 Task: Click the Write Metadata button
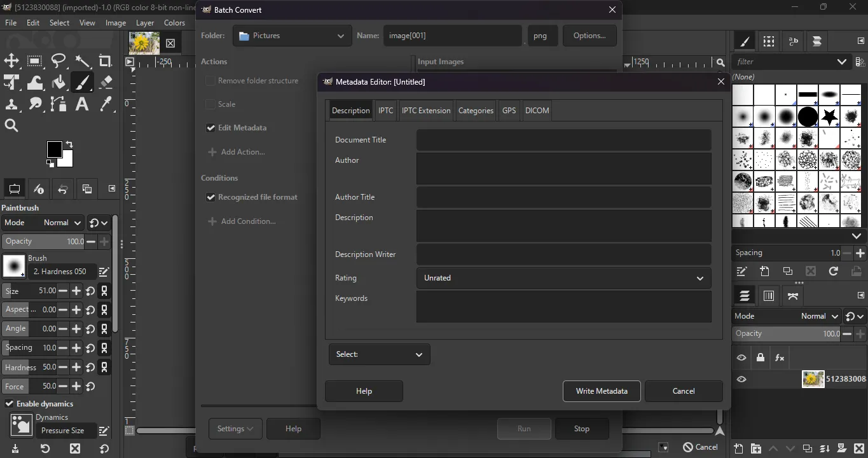pos(601,391)
